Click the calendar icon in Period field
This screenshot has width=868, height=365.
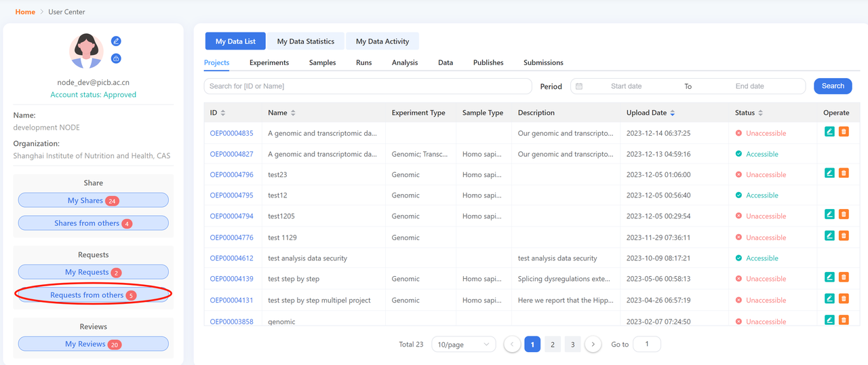[580, 86]
